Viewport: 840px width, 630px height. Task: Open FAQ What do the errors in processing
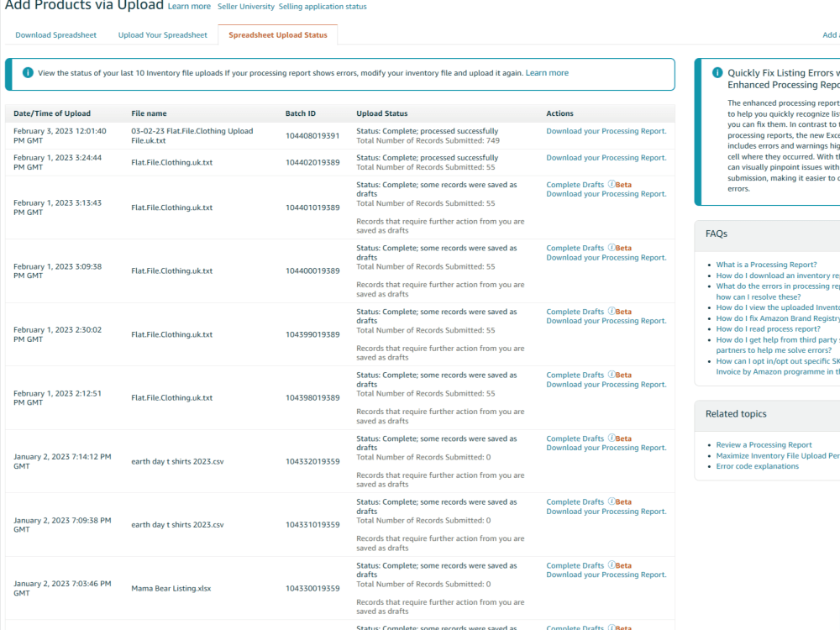click(x=778, y=291)
